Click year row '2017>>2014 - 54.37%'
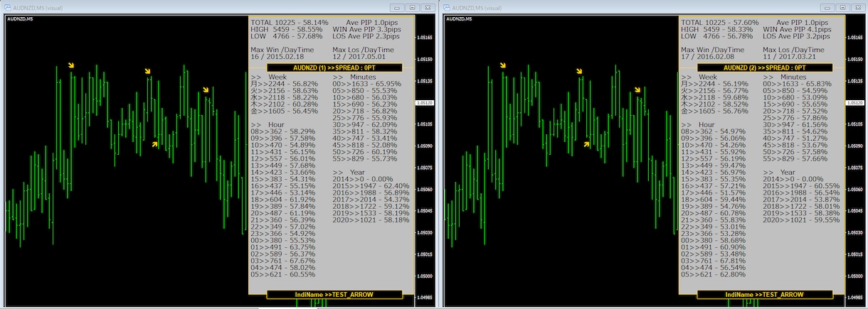This screenshot has width=868, height=309. point(371,200)
